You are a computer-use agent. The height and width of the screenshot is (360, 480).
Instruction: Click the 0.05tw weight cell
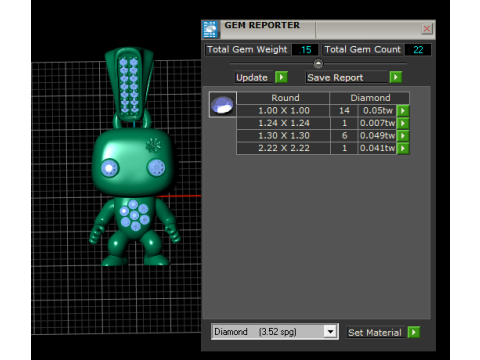tap(377, 111)
